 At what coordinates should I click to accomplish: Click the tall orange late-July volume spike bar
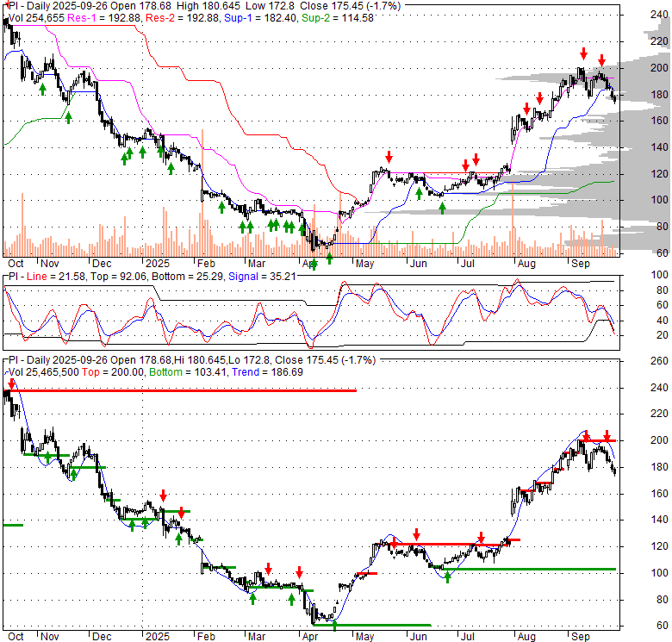[x=513, y=220]
